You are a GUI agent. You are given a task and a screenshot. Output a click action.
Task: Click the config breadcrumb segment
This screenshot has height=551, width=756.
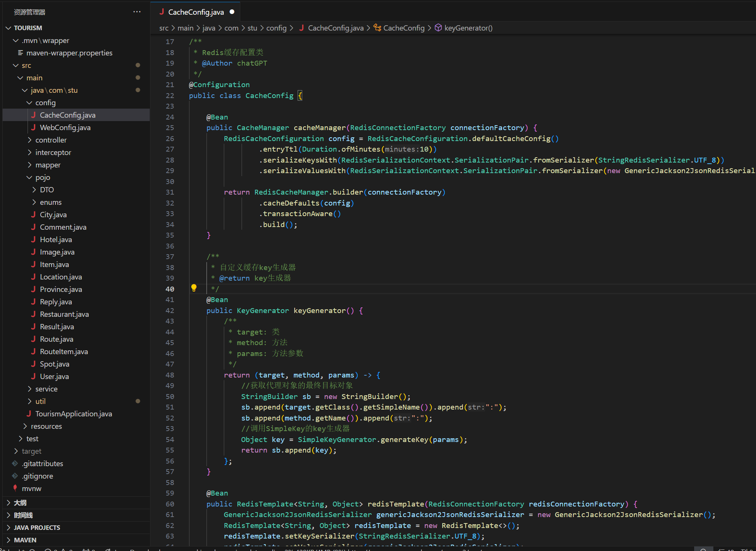pos(276,28)
